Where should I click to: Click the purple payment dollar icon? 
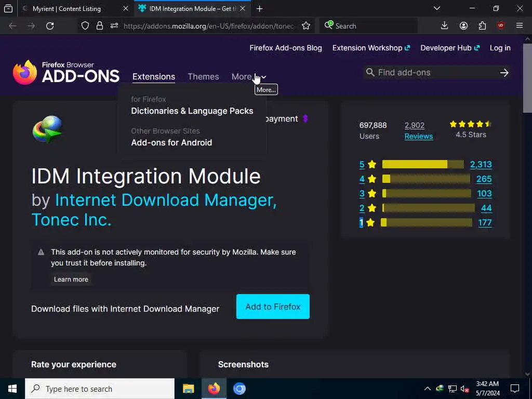305,119
